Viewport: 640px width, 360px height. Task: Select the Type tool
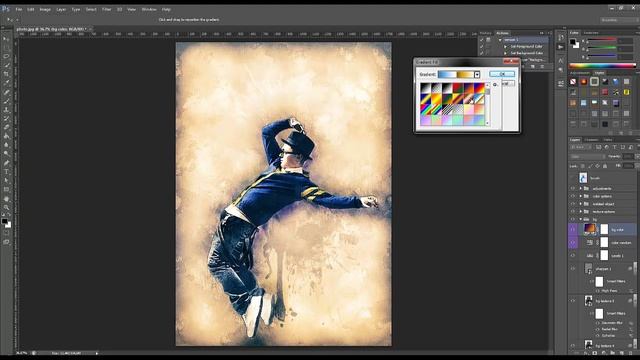coord(6,172)
